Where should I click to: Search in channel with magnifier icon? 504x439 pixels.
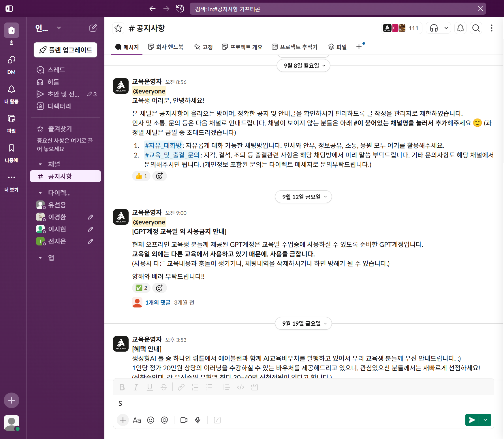point(476,28)
